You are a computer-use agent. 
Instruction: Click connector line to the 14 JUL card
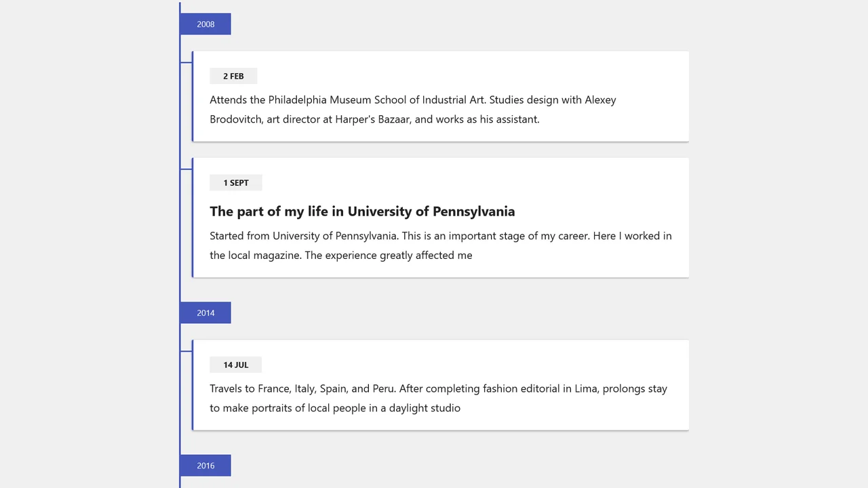point(186,351)
